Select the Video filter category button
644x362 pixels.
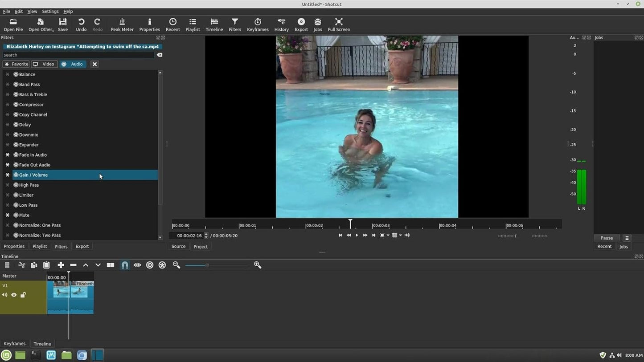[x=44, y=64]
